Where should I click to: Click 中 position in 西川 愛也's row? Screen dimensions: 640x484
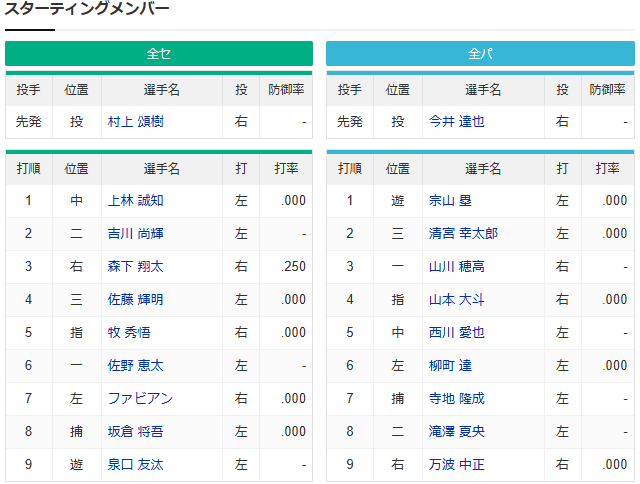click(x=398, y=333)
